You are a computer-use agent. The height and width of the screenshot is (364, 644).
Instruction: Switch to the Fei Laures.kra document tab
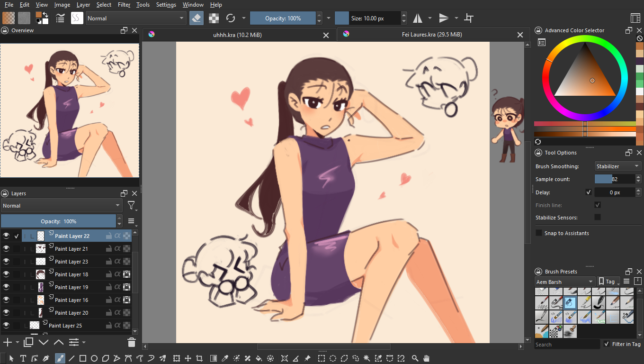(429, 35)
